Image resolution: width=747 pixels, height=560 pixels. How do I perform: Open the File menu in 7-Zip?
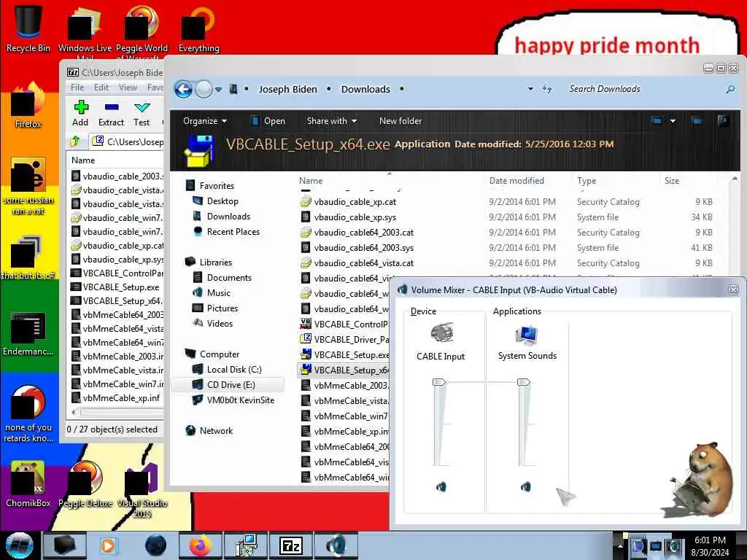[77, 87]
